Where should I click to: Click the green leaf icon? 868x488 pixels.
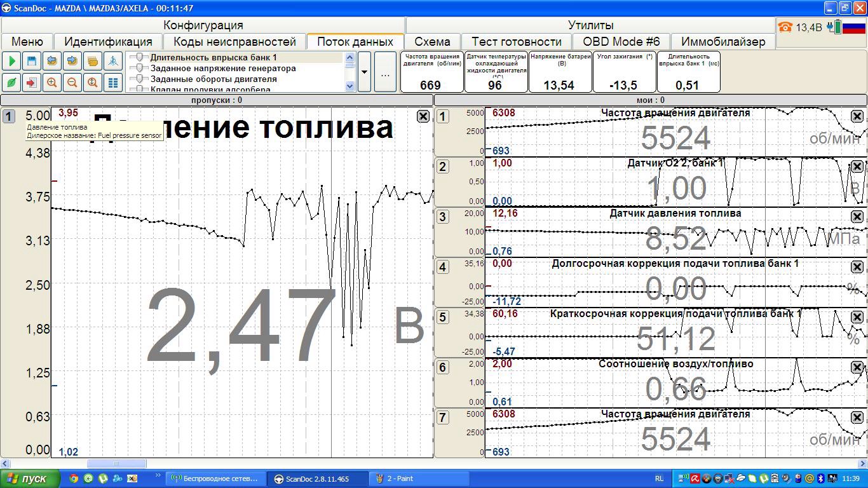11,83
